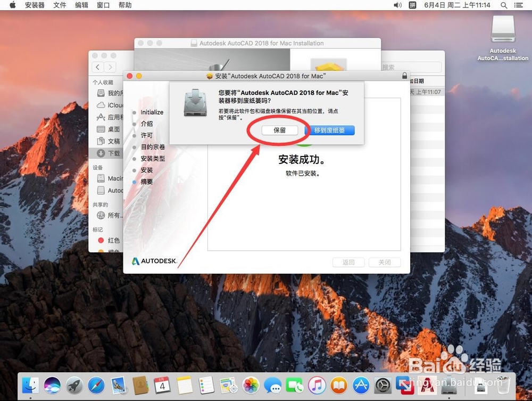Screen dimensions: 532x401
Task: Click the 目的宗卷 step in the installer sidebar
Action: tap(152, 147)
